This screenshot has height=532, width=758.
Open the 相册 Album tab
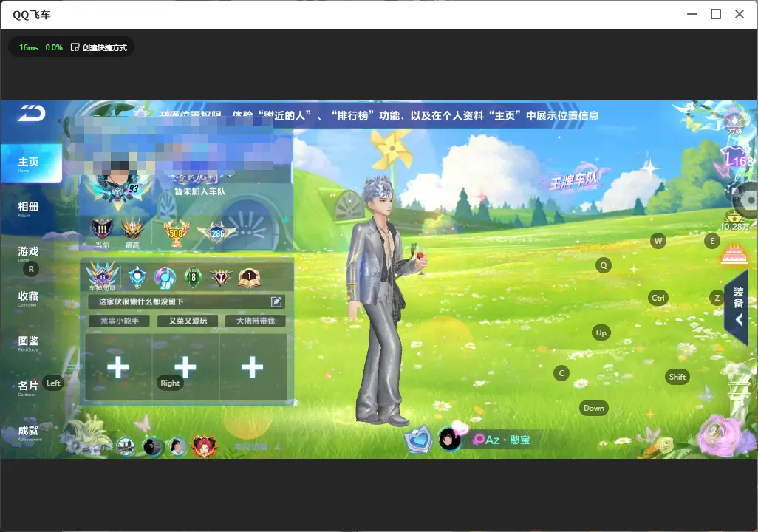tap(29, 208)
